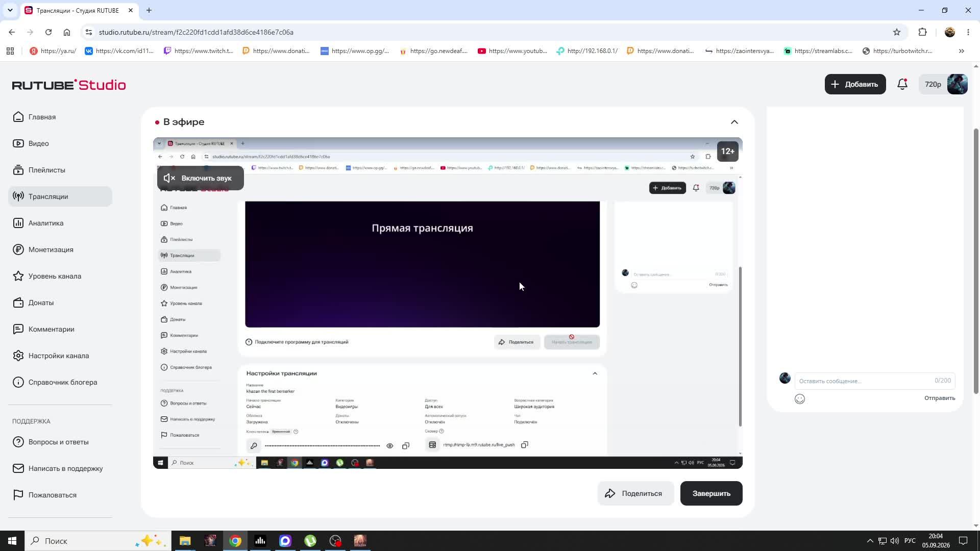
Task: Click Поделиться below the stream preview
Action: point(635,493)
